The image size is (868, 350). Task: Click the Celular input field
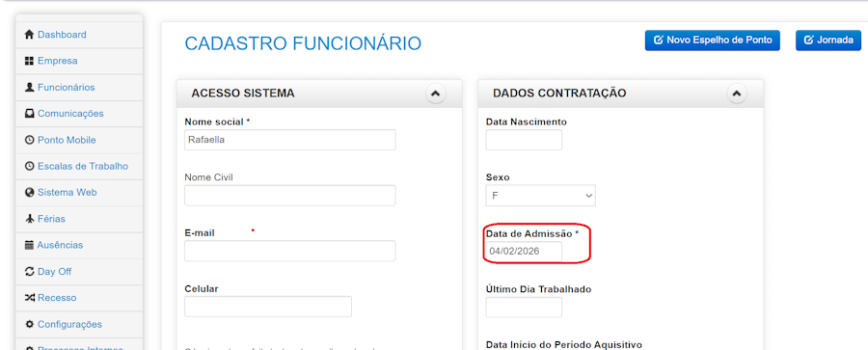pos(268,307)
